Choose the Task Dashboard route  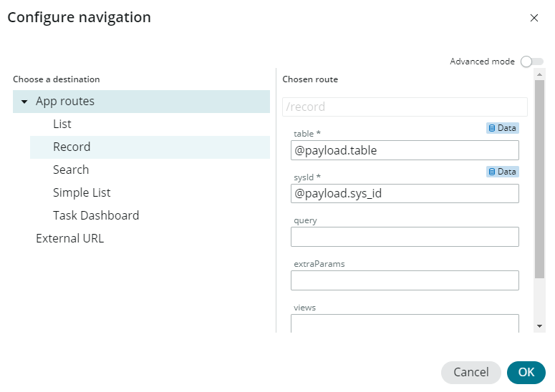tap(96, 215)
